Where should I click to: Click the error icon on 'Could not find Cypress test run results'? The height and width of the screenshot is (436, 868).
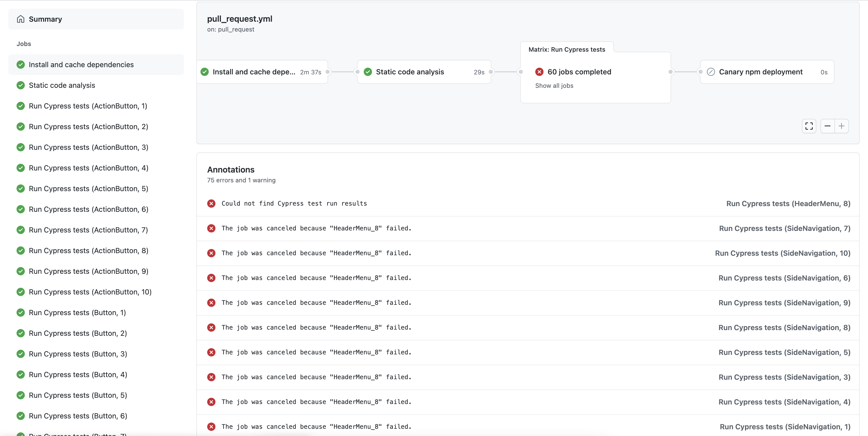211,204
